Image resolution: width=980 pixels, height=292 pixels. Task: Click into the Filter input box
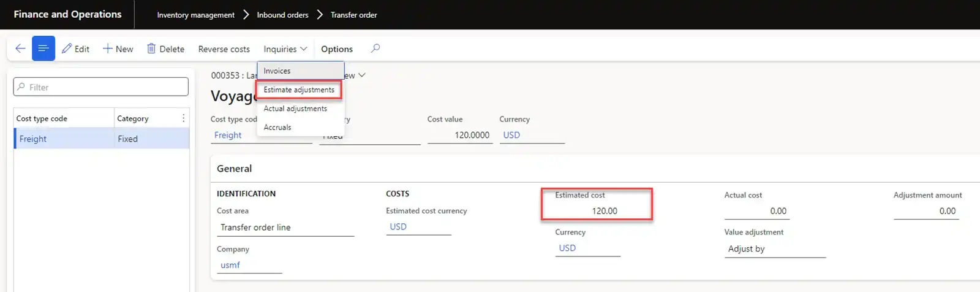tap(101, 87)
